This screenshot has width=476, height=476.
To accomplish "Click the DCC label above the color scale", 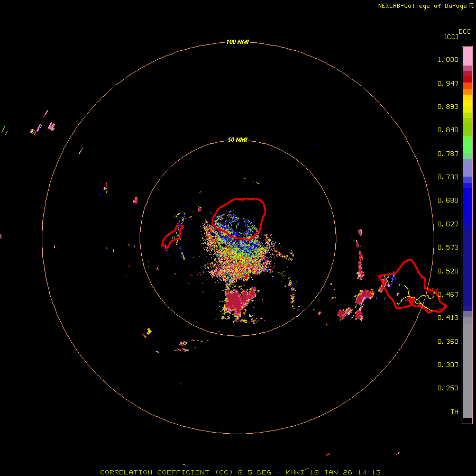I will [x=465, y=32].
